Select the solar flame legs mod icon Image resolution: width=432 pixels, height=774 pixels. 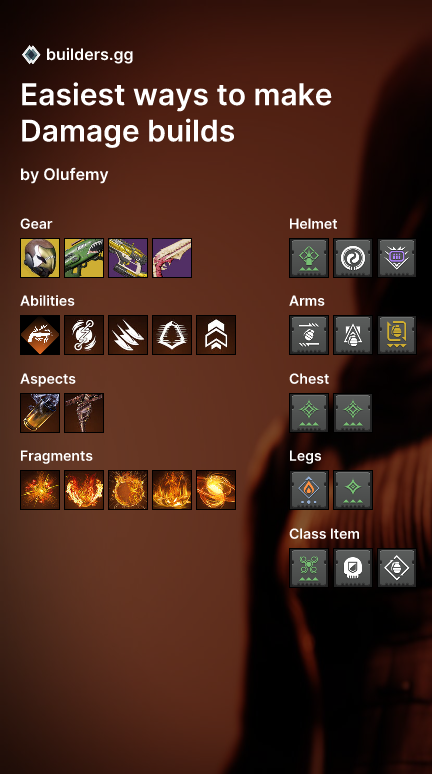tap(309, 490)
